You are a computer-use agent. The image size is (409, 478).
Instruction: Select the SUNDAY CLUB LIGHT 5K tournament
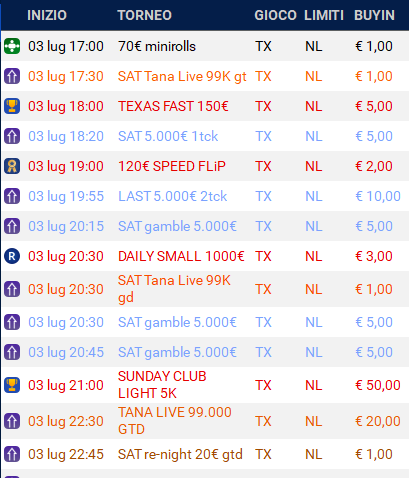click(x=162, y=385)
